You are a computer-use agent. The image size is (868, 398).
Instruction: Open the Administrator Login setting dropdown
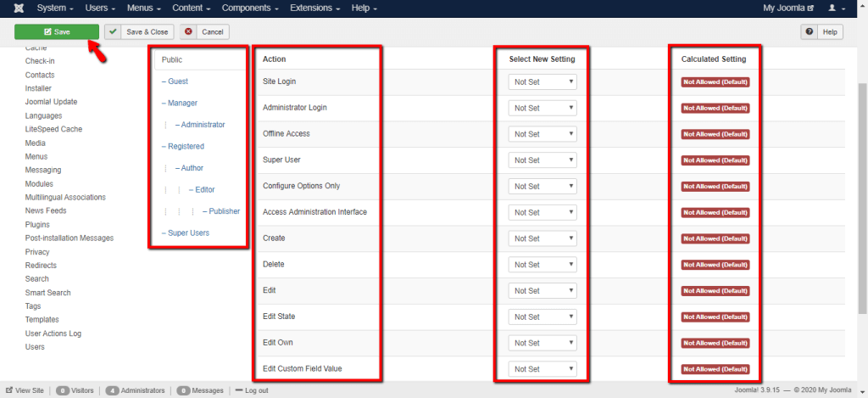[542, 108]
